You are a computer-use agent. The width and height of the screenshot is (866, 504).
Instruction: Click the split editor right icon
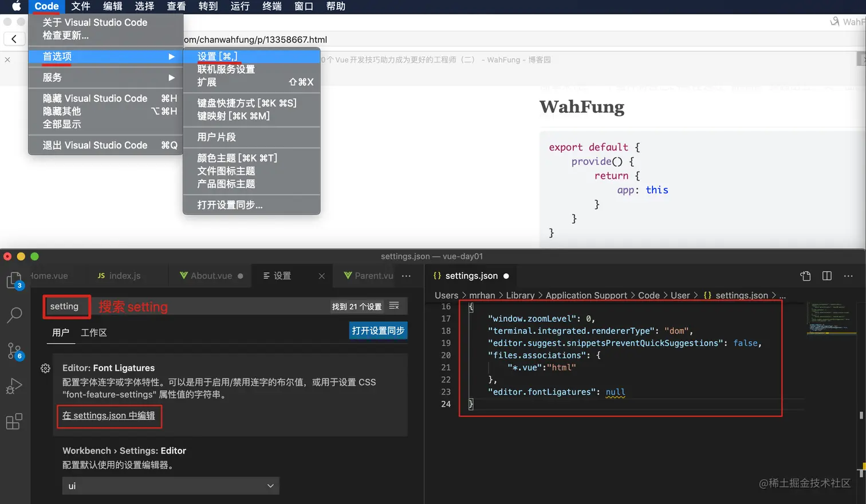826,275
